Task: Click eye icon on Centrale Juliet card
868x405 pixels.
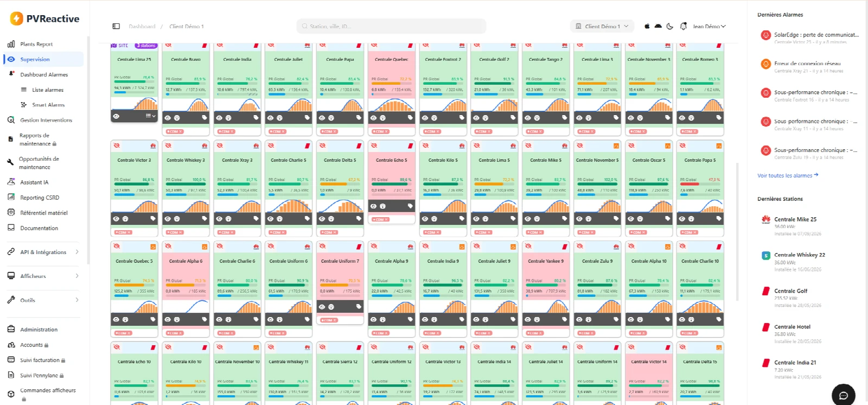Action: click(271, 117)
